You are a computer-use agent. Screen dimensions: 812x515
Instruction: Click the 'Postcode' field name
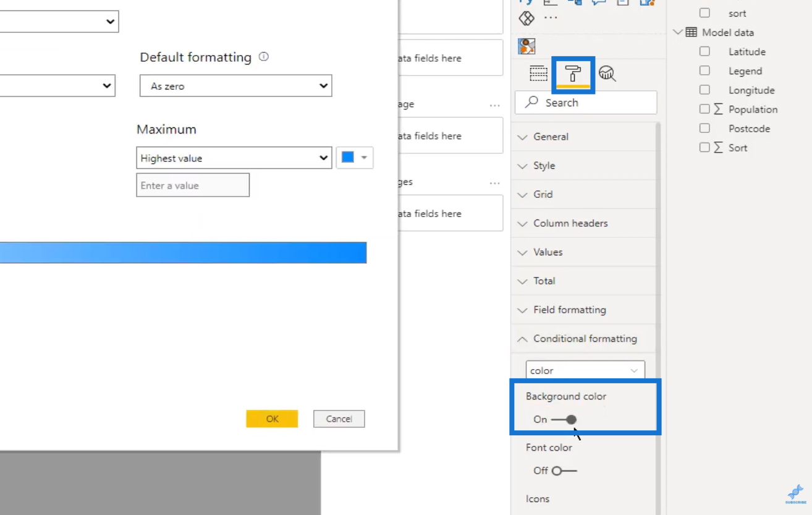click(749, 129)
